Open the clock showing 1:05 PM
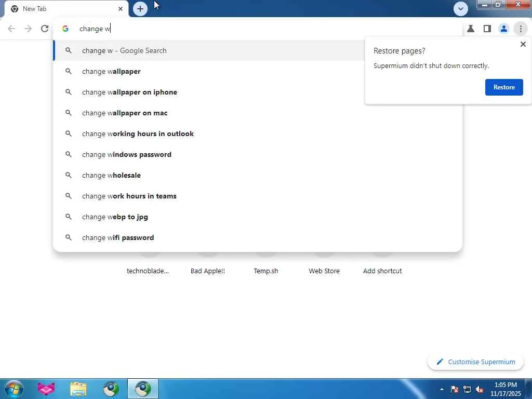 pyautogui.click(x=505, y=389)
